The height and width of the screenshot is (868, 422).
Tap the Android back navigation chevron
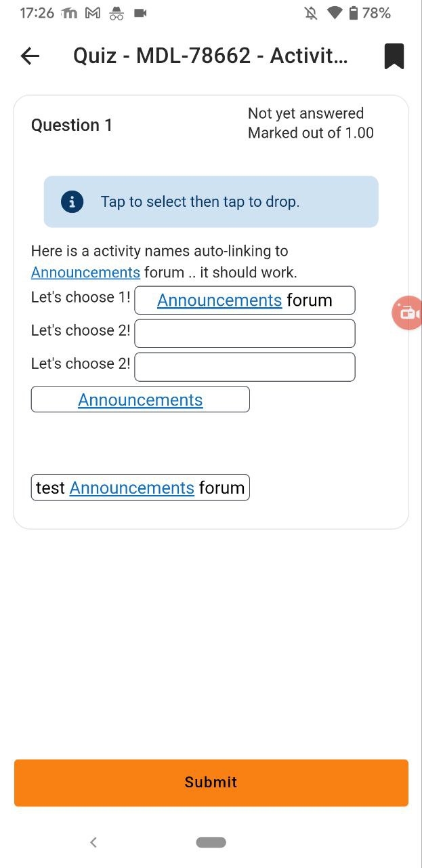pyautogui.click(x=93, y=842)
